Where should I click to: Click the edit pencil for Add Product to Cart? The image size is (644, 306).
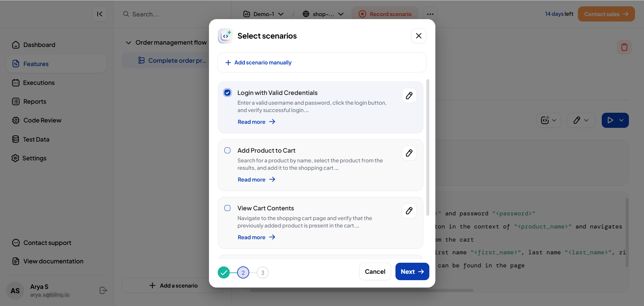pyautogui.click(x=409, y=153)
